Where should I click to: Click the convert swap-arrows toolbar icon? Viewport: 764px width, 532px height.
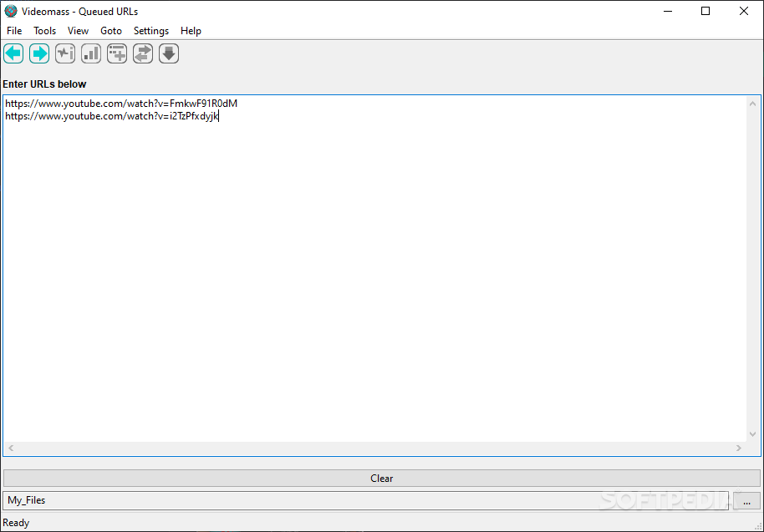143,53
